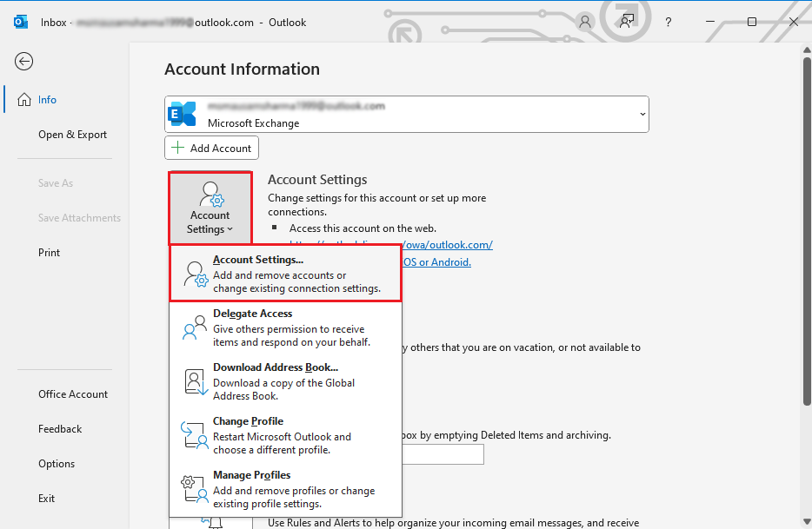Select Open & Export in sidebar
The height and width of the screenshot is (529, 812).
coord(71,134)
